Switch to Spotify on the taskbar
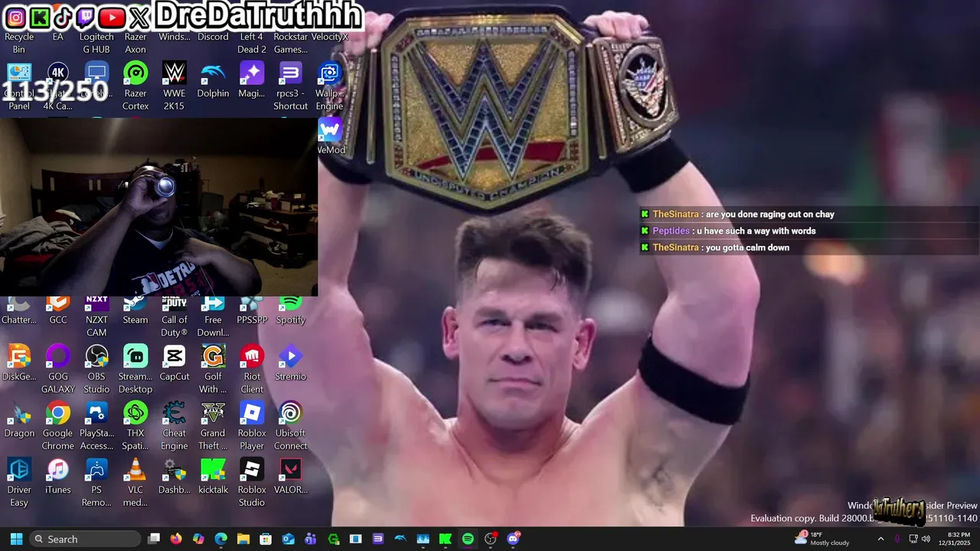 click(468, 539)
